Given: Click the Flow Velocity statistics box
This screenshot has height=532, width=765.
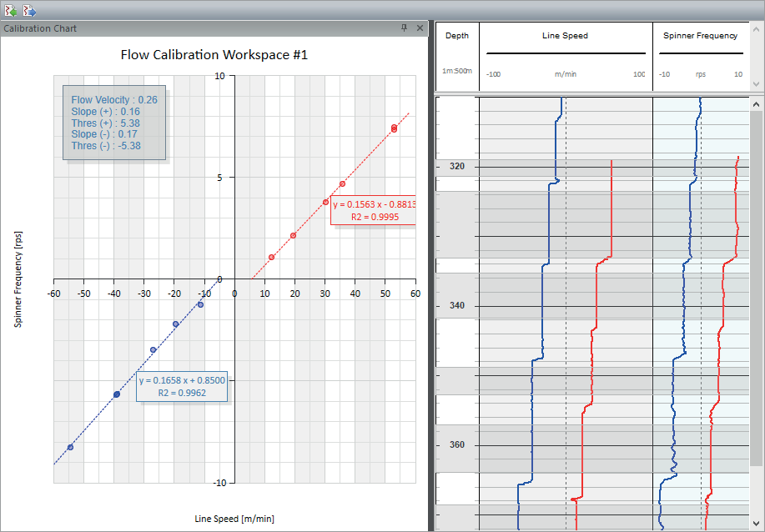Looking at the screenshot, I should point(114,123).
